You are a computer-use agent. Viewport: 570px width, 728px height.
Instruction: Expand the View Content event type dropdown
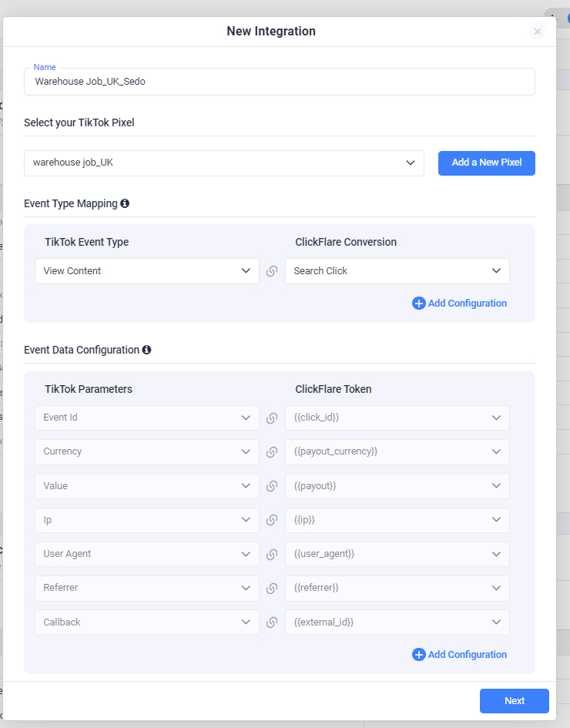[x=146, y=271]
